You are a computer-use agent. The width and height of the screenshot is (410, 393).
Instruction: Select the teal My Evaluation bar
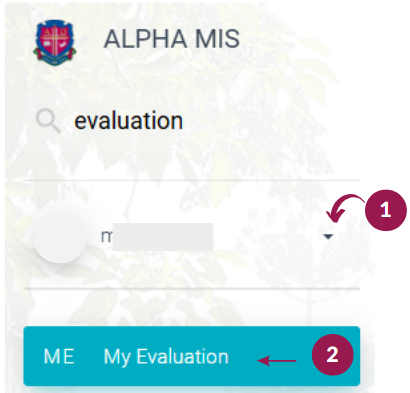(x=192, y=356)
